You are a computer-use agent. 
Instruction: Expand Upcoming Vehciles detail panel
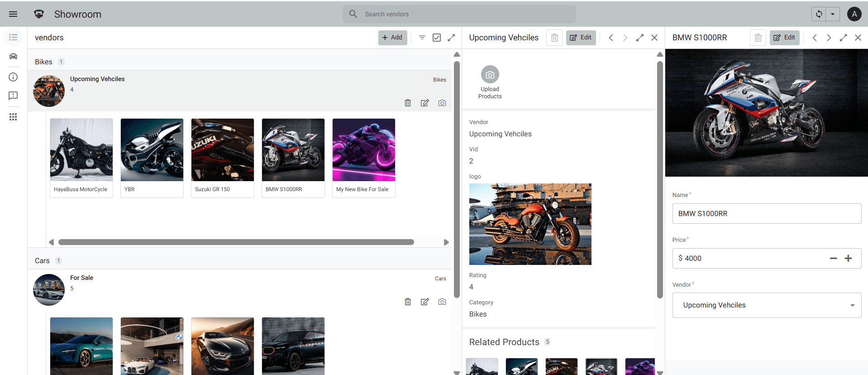point(640,38)
